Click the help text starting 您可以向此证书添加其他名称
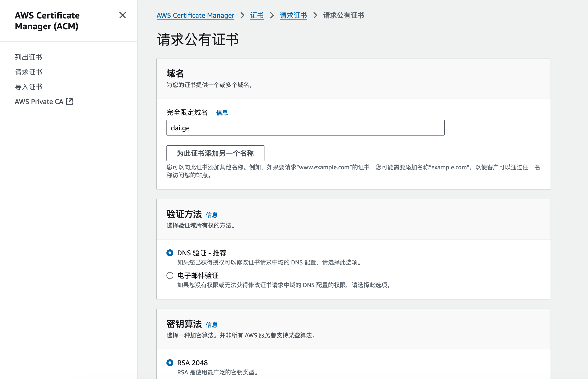 [353, 171]
